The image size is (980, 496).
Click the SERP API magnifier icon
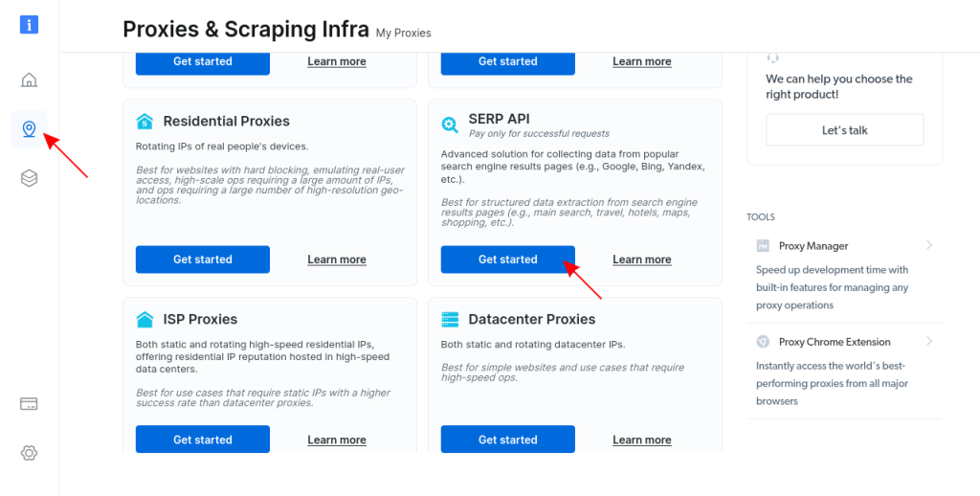(x=450, y=124)
